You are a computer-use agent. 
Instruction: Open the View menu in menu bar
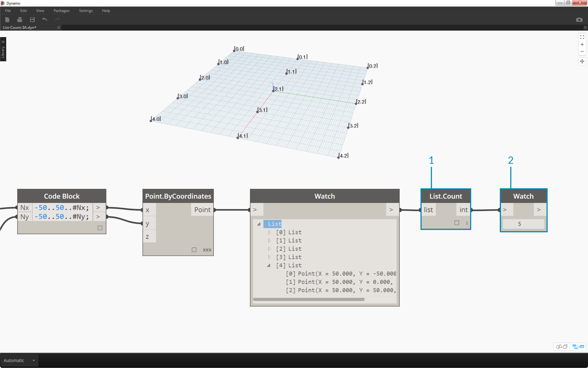pos(40,11)
